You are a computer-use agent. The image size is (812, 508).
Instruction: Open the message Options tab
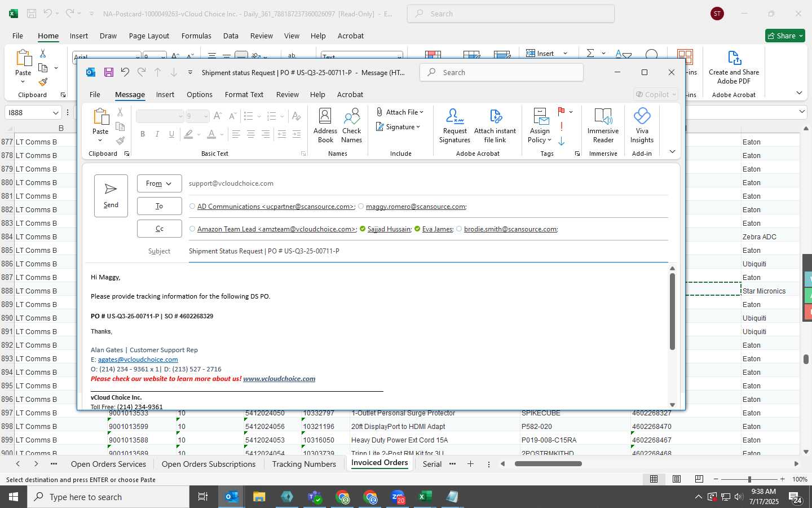200,94
